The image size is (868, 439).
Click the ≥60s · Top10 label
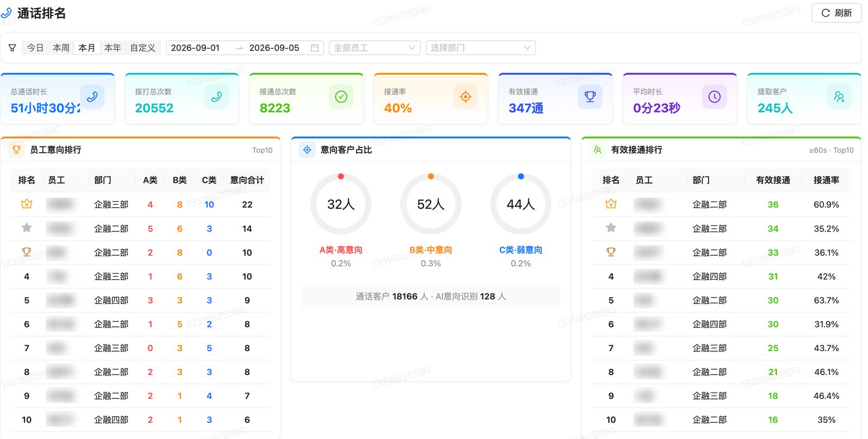pyautogui.click(x=831, y=150)
